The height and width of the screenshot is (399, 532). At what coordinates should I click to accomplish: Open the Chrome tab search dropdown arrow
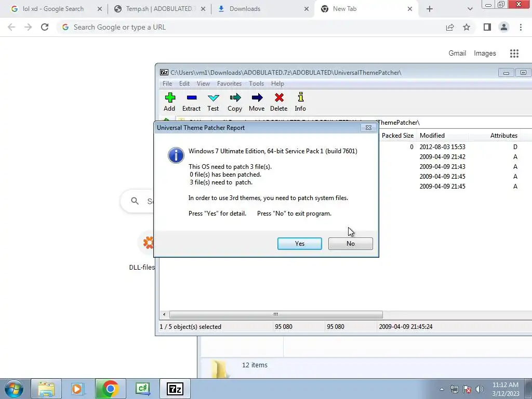470,9
